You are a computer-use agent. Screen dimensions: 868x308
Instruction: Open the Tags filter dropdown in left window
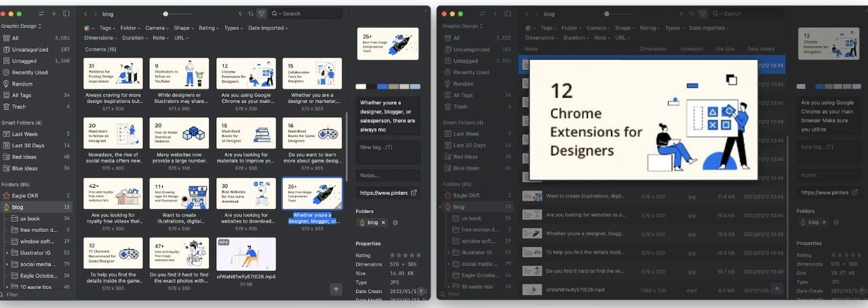point(107,28)
